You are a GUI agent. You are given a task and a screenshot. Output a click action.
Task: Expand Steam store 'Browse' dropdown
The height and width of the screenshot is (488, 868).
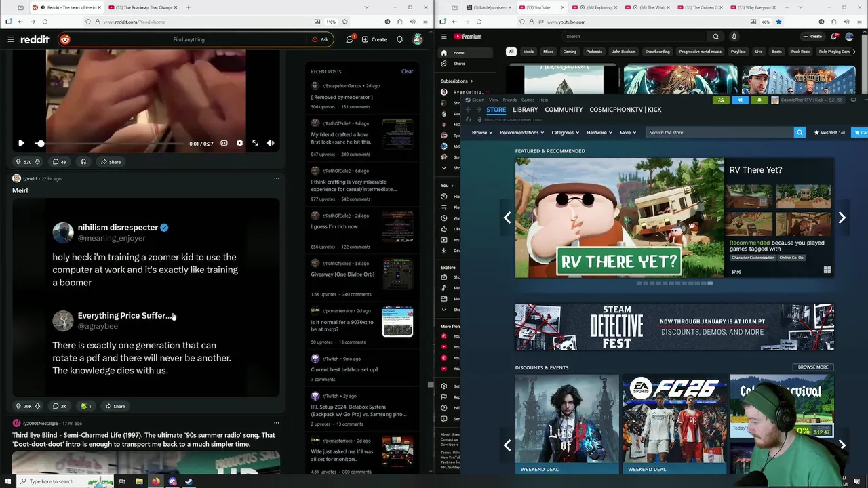482,133
